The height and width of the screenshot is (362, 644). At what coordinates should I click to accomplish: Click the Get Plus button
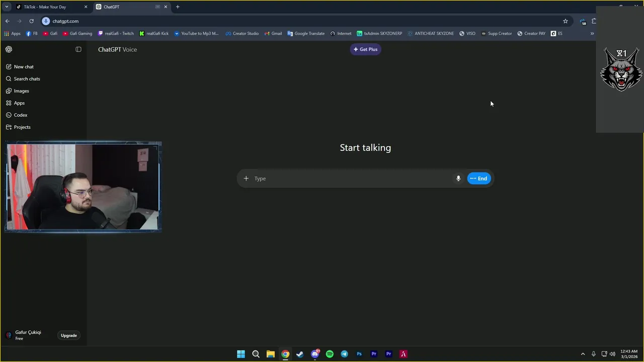[365, 49]
